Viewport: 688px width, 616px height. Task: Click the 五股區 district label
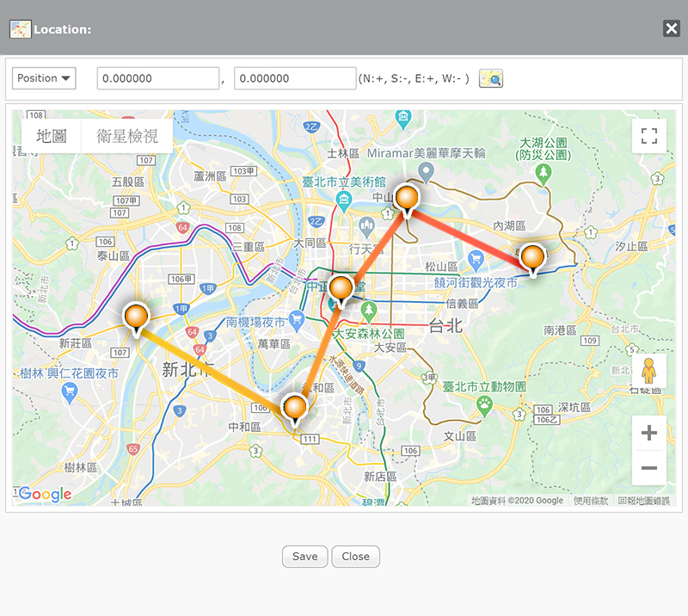point(127,182)
